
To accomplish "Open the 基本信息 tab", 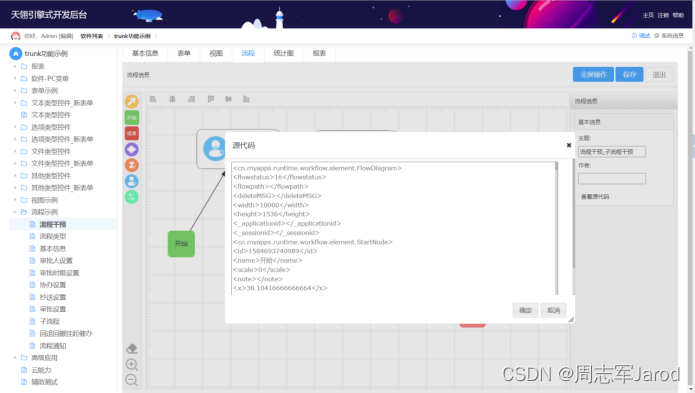I will pos(145,53).
